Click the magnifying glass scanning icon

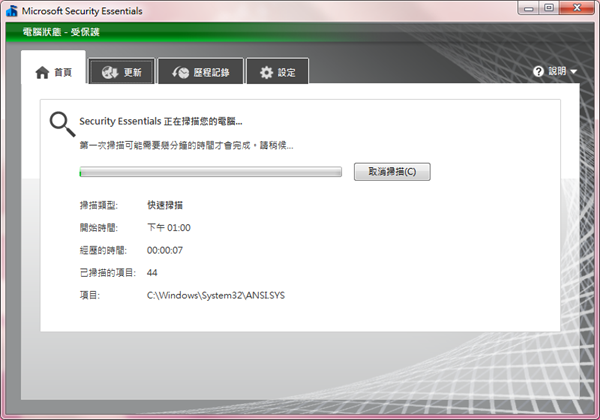click(62, 124)
